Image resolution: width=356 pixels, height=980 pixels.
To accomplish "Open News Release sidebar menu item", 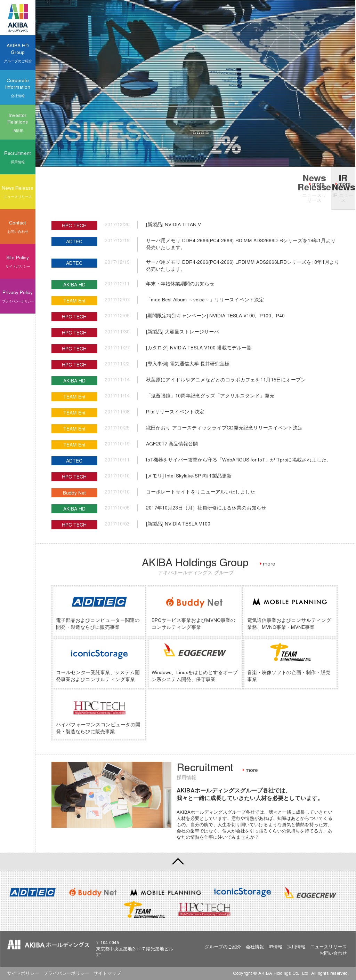I will (17, 192).
